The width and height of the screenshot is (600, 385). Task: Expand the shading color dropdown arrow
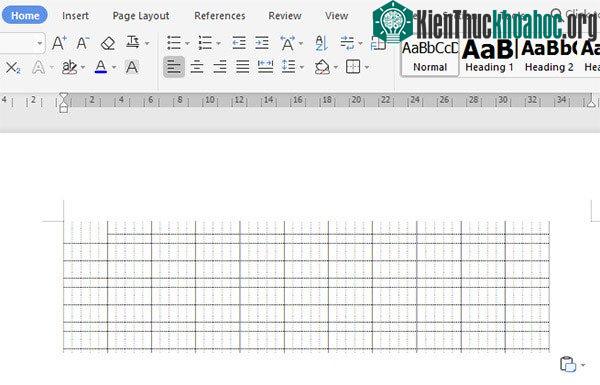(336, 67)
